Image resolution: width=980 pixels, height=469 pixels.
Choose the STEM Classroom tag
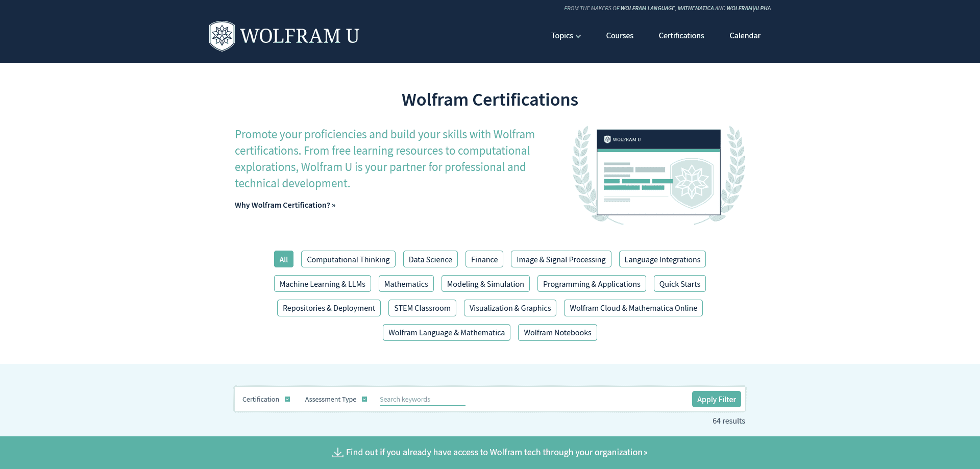tap(422, 308)
